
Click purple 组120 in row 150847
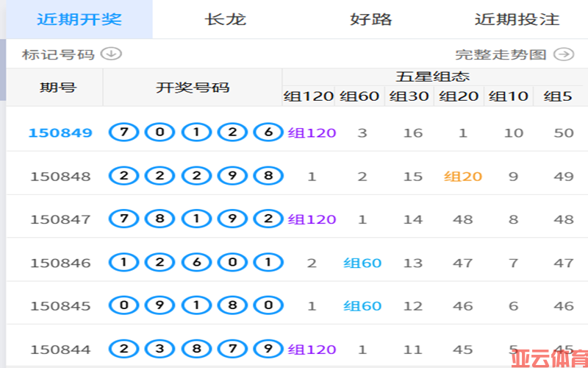point(312,219)
